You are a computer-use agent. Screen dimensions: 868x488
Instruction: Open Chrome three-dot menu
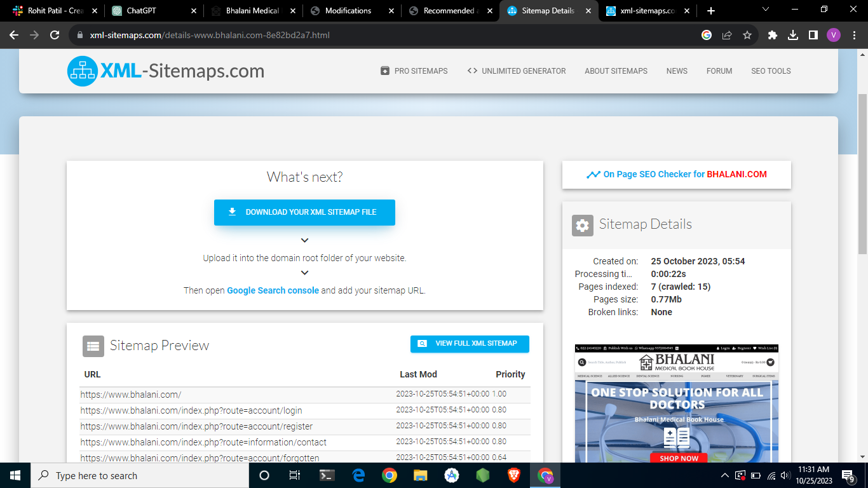point(854,35)
